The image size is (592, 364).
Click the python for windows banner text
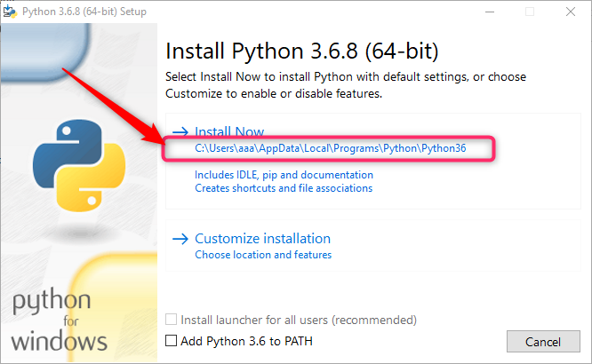click(x=59, y=320)
